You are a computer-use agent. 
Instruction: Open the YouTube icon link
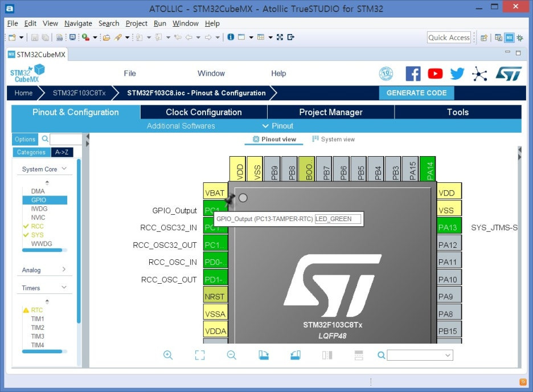435,73
